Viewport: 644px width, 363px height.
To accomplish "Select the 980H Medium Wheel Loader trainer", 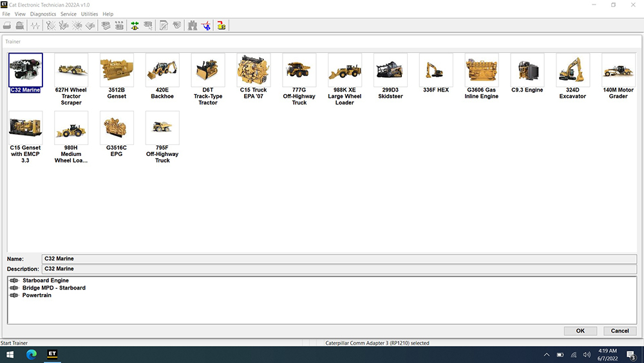I will 71,137.
